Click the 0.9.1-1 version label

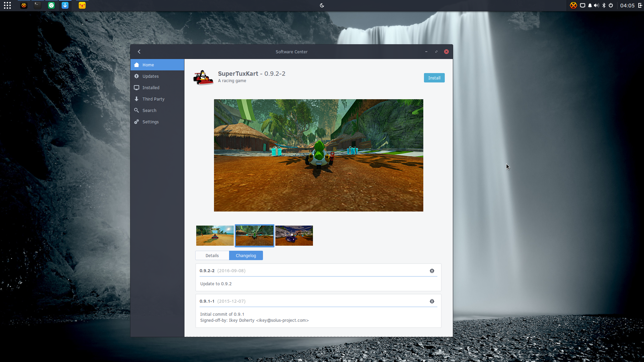(207, 301)
